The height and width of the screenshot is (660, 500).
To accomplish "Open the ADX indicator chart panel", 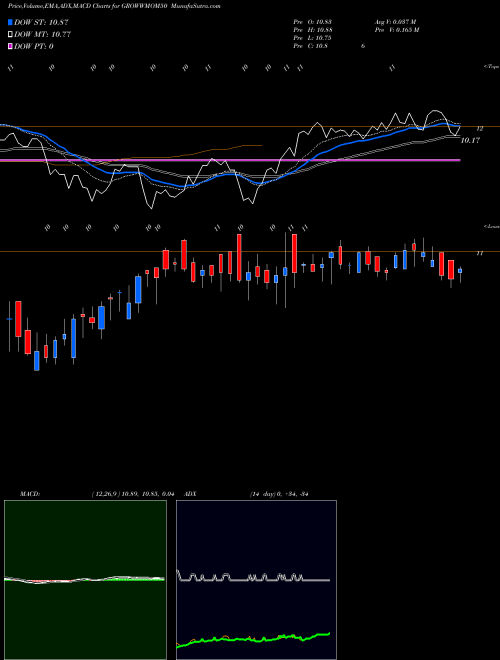I will point(256,580).
